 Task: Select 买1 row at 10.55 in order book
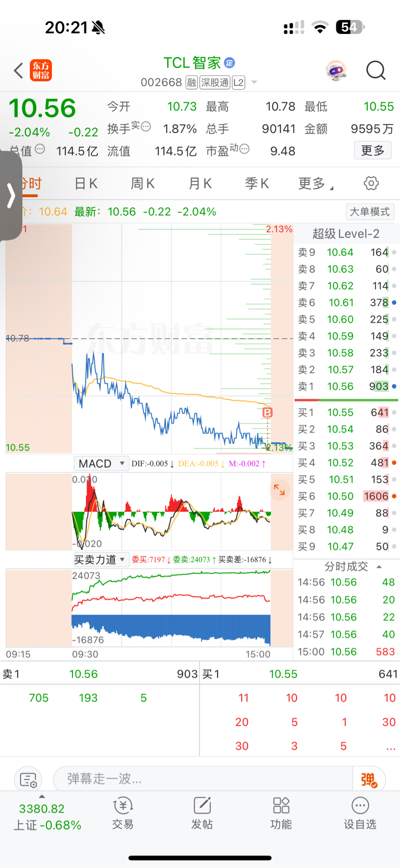[x=347, y=412]
